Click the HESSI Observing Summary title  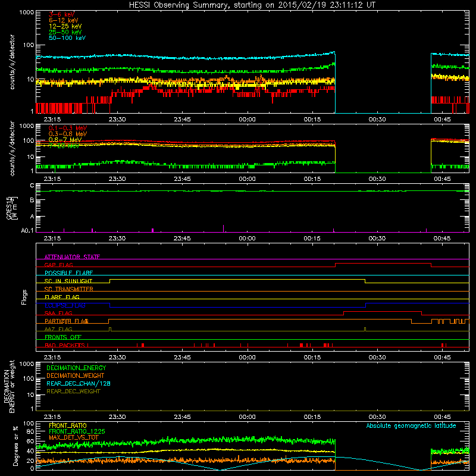click(x=252, y=5)
